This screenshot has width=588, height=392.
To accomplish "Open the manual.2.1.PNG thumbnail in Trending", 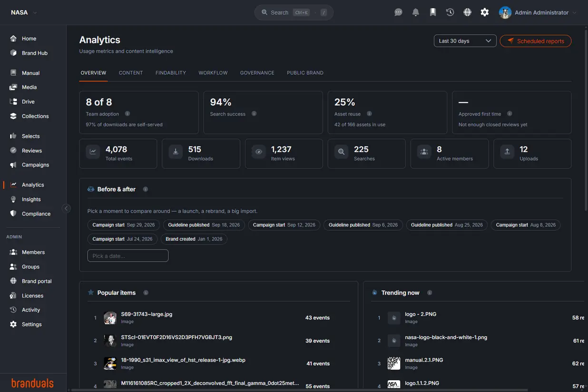I will tap(394, 363).
